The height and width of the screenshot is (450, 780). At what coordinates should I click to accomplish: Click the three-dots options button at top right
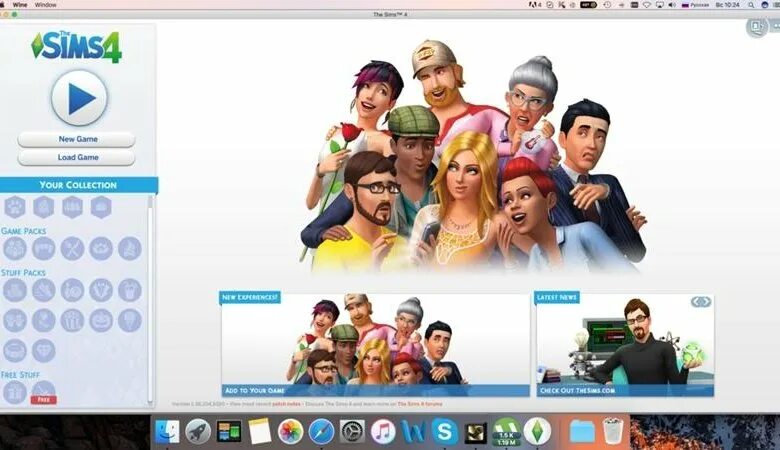[x=777, y=26]
